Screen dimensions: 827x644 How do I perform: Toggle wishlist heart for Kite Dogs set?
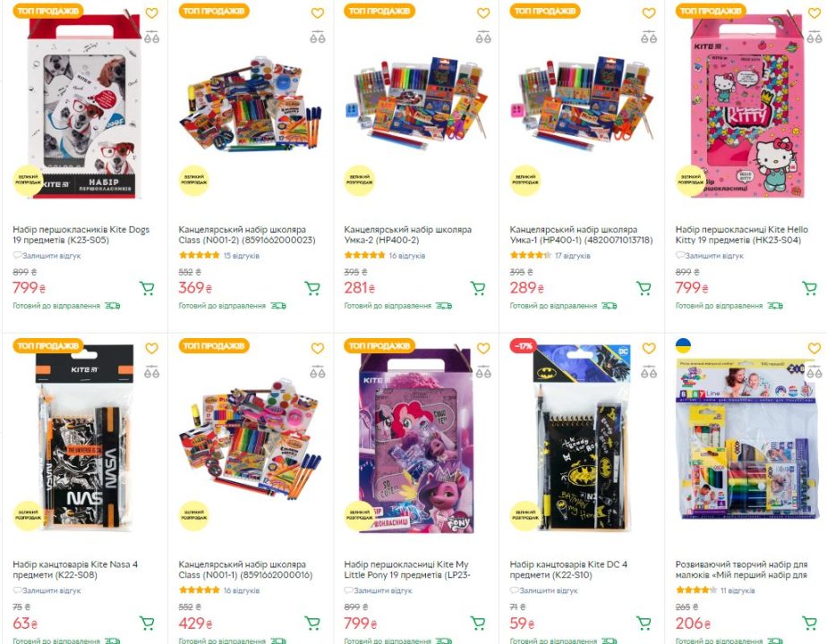tap(152, 13)
